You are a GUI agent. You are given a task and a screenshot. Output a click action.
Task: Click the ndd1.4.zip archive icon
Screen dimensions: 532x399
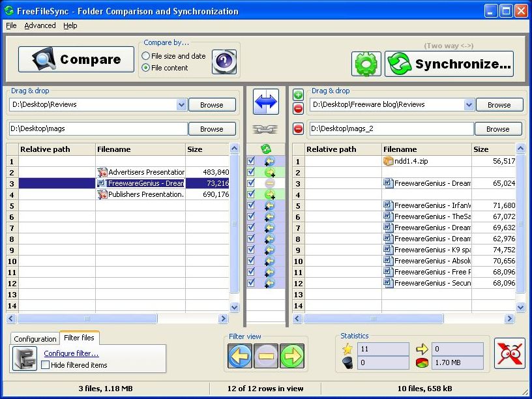coord(388,161)
